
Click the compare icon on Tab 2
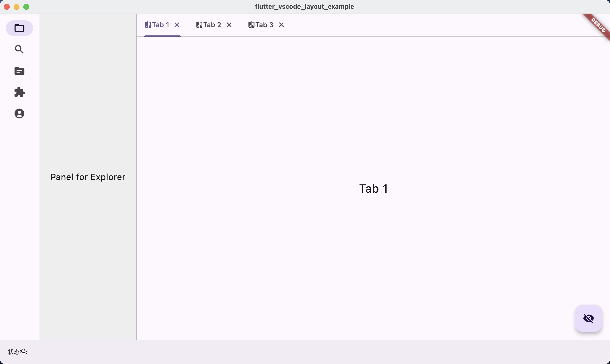click(199, 25)
